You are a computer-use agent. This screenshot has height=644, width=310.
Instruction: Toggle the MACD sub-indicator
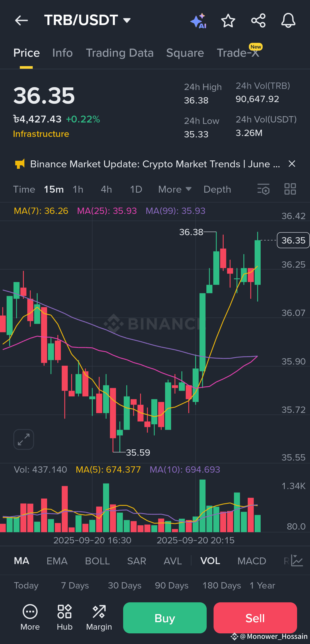point(252,561)
